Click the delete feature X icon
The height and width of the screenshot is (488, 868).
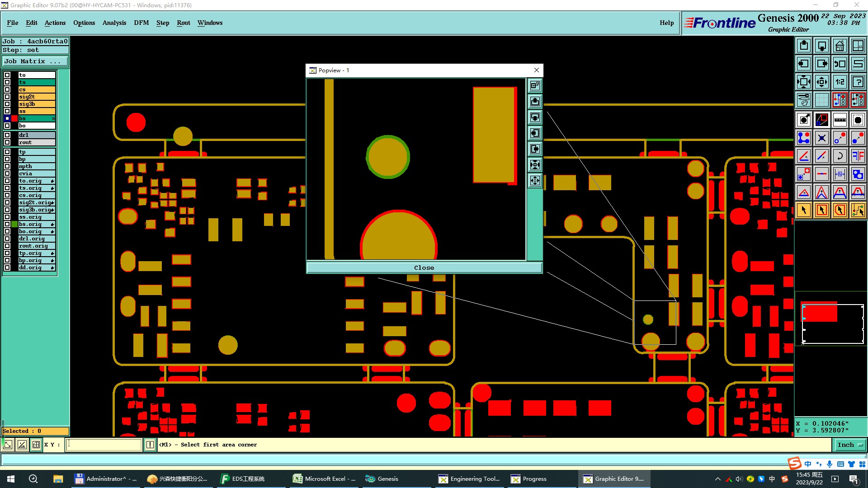click(x=821, y=138)
